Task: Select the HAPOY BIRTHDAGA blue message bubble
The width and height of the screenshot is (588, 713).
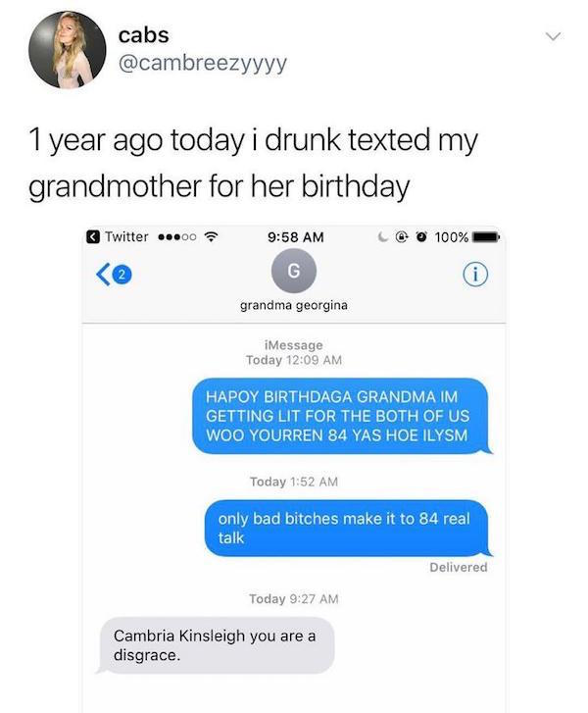Action: click(342, 416)
